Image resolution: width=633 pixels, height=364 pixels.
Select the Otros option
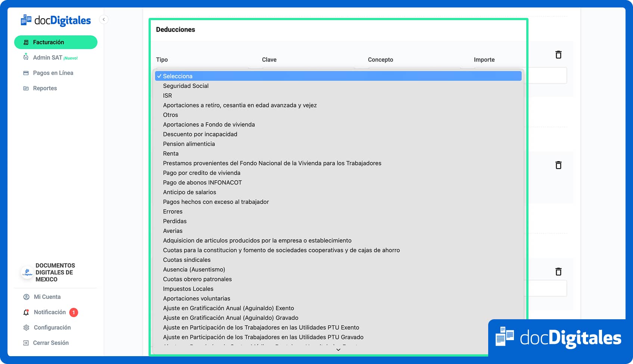tap(338, 115)
